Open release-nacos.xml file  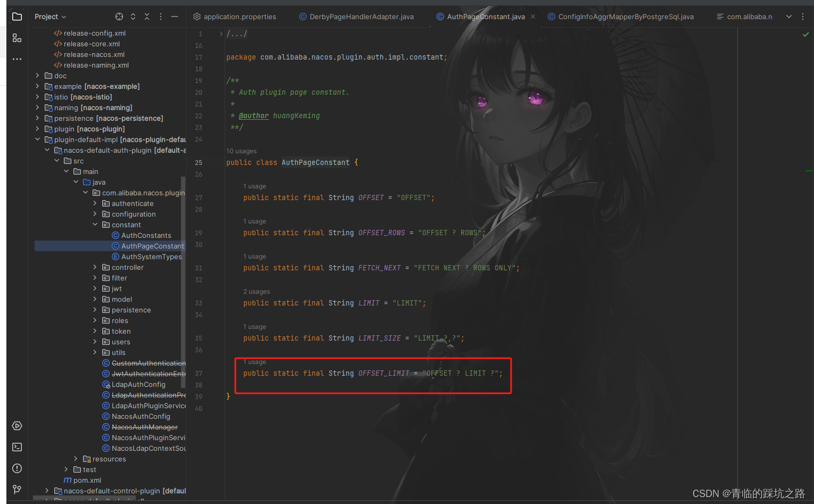tap(89, 54)
